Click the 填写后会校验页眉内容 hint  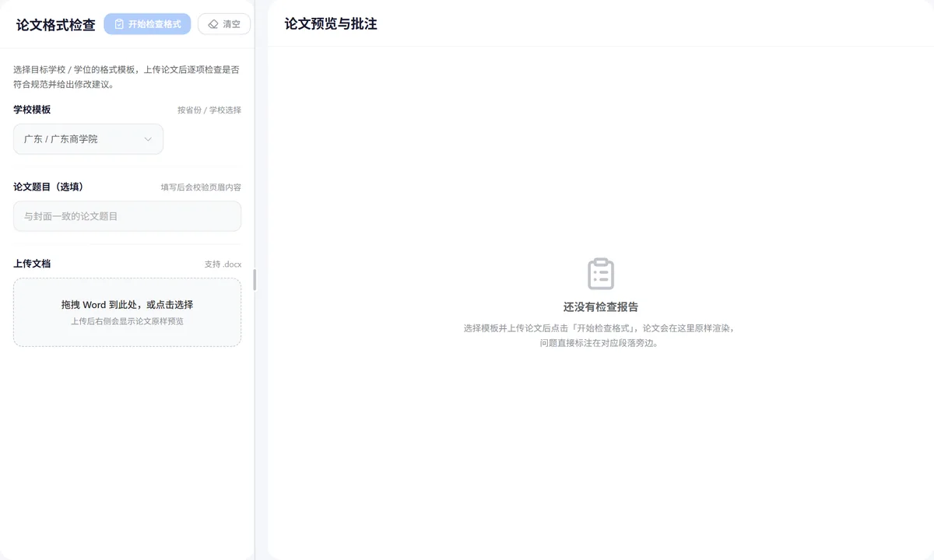pyautogui.click(x=201, y=187)
